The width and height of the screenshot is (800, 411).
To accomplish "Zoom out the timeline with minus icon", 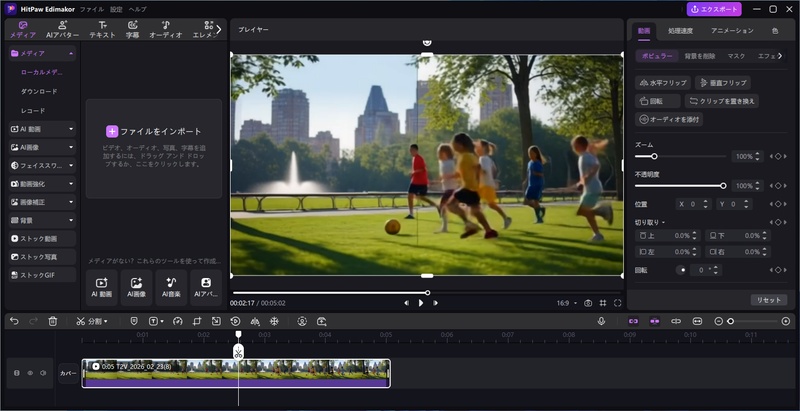I will pyautogui.click(x=718, y=321).
